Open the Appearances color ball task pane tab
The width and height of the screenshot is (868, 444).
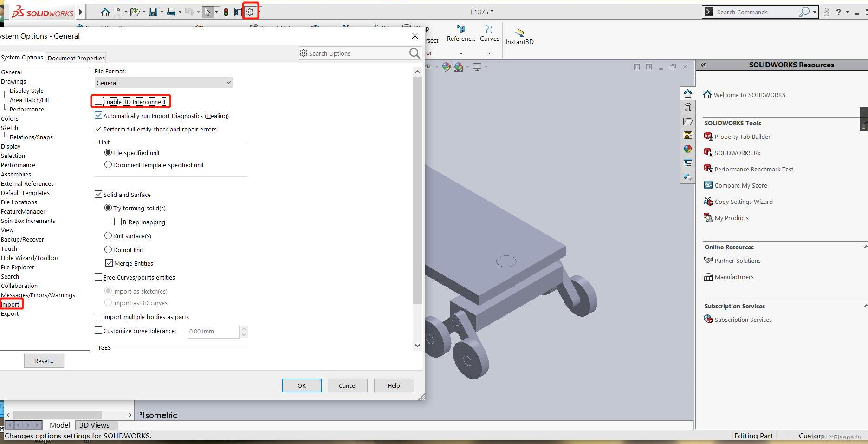click(x=687, y=149)
